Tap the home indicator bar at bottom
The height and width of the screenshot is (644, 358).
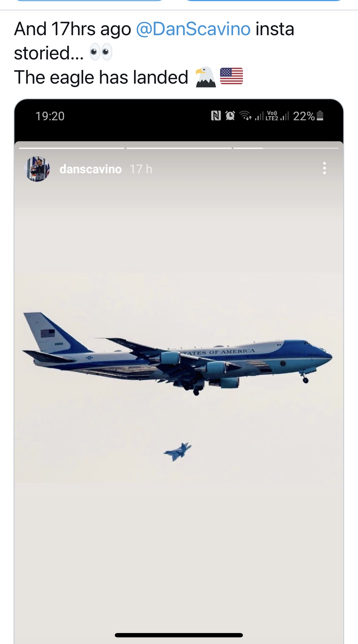pos(179,635)
